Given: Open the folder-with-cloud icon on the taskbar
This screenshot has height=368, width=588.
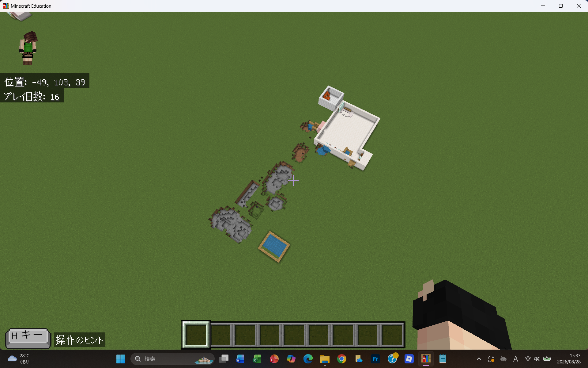Looking at the screenshot, I should [358, 359].
